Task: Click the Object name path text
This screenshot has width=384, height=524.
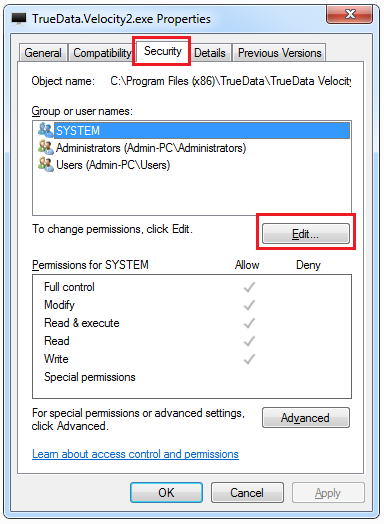Action: tap(231, 81)
